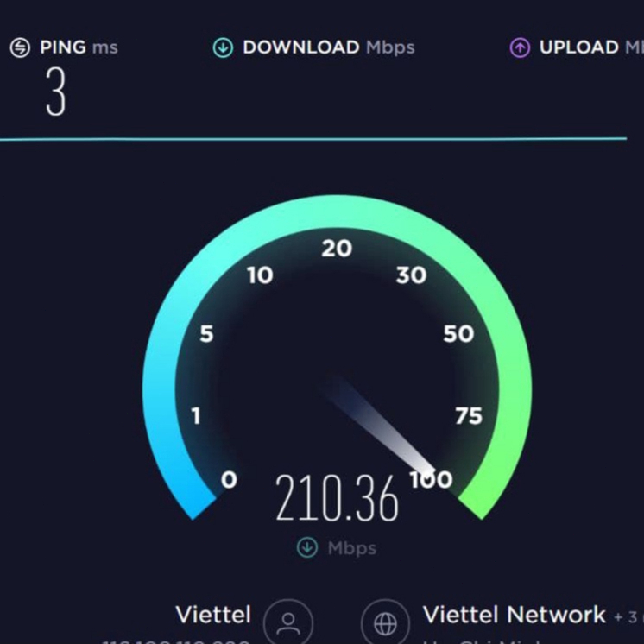The image size is (644, 644).
Task: Click the horizontal progress line under results
Action: coord(313,139)
